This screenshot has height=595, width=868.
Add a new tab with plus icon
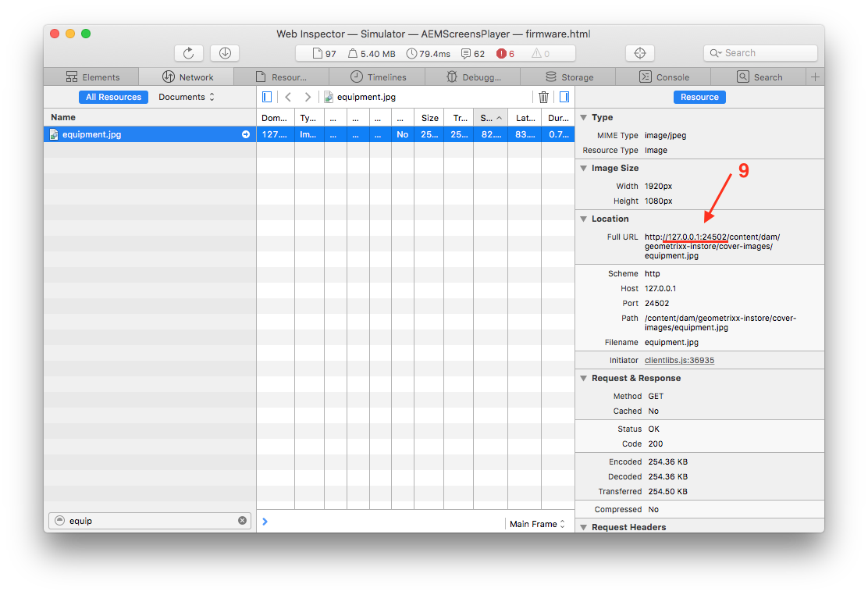pos(815,77)
